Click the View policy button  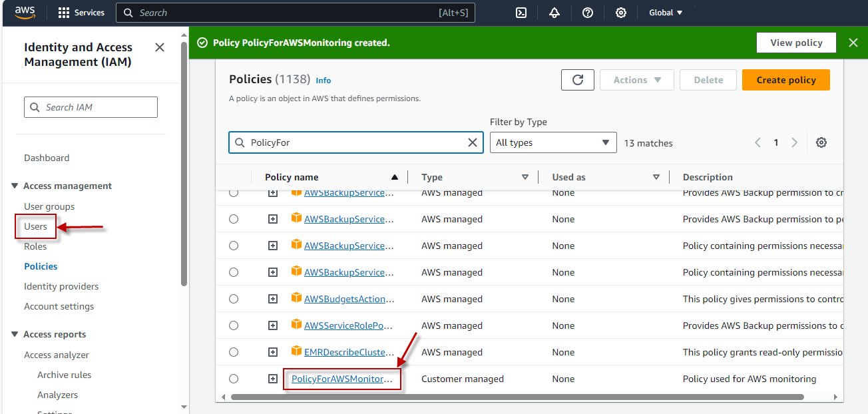point(796,43)
